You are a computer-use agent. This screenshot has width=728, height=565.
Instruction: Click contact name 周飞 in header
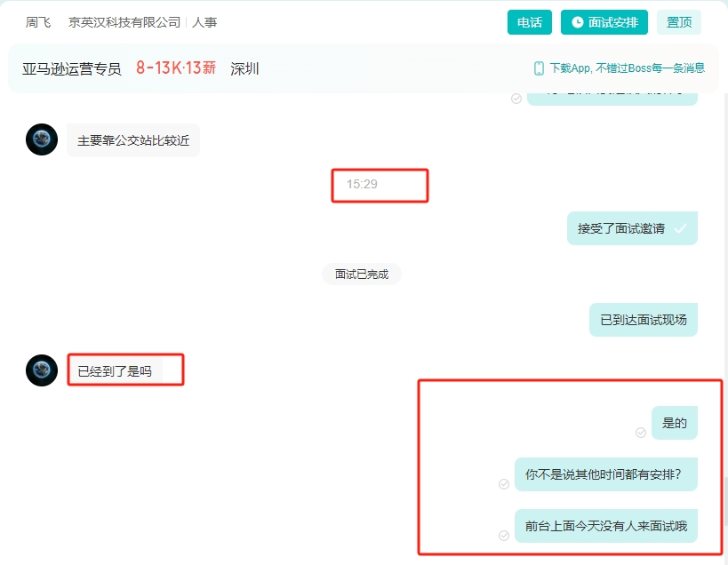pos(38,22)
